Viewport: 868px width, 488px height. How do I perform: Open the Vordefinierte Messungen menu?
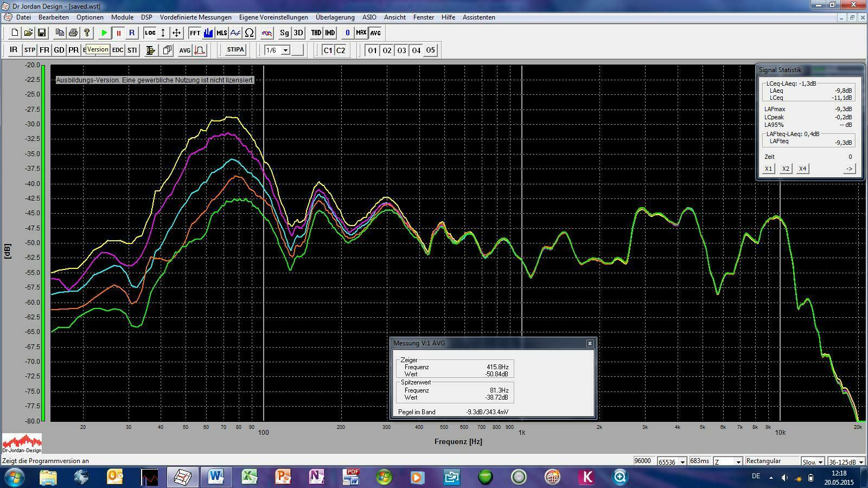(x=195, y=17)
